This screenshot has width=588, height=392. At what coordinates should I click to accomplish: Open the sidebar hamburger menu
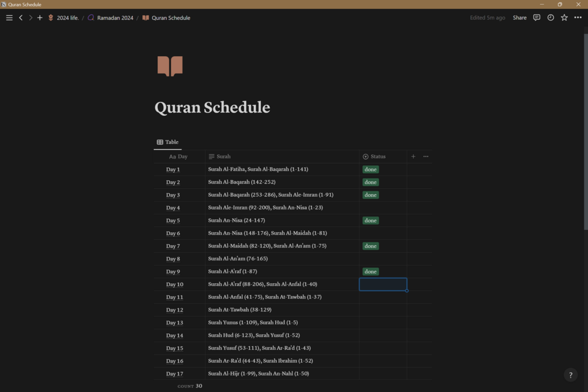(x=9, y=18)
